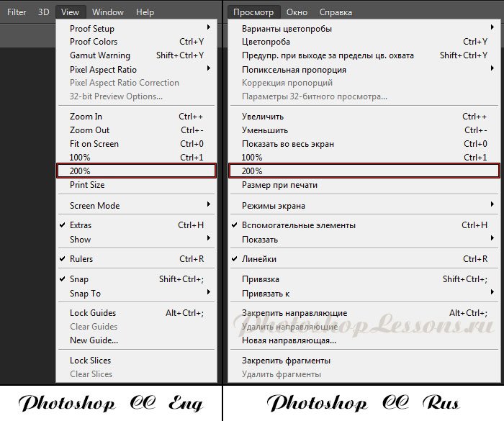Screen dimensions: 504x421
Task: Select Zoom Out
Action: coord(137,130)
